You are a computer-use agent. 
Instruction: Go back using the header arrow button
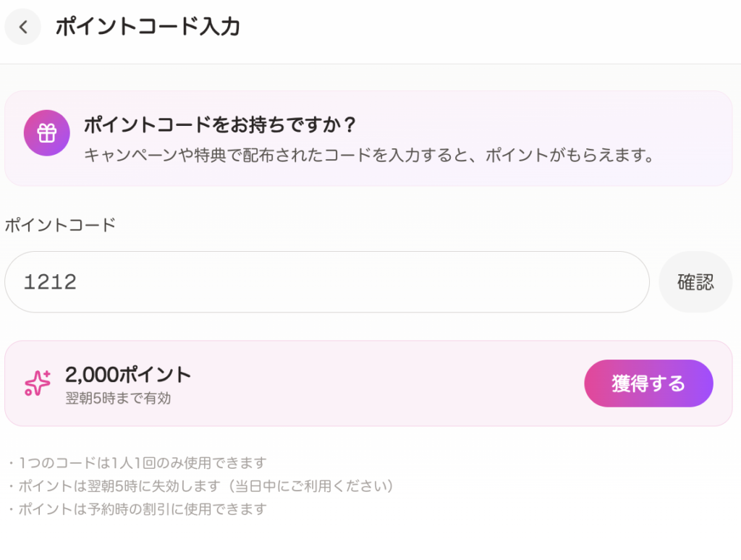(23, 27)
